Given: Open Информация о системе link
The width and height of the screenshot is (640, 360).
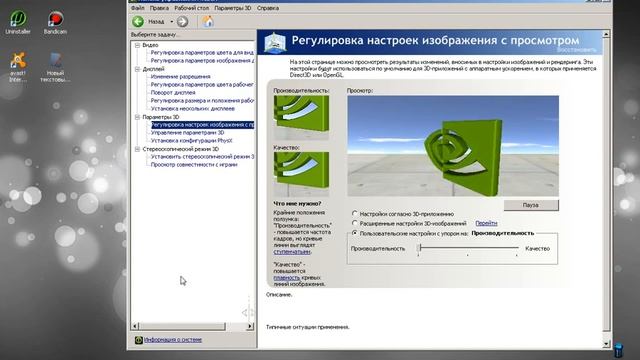Looking at the screenshot, I should [173, 340].
